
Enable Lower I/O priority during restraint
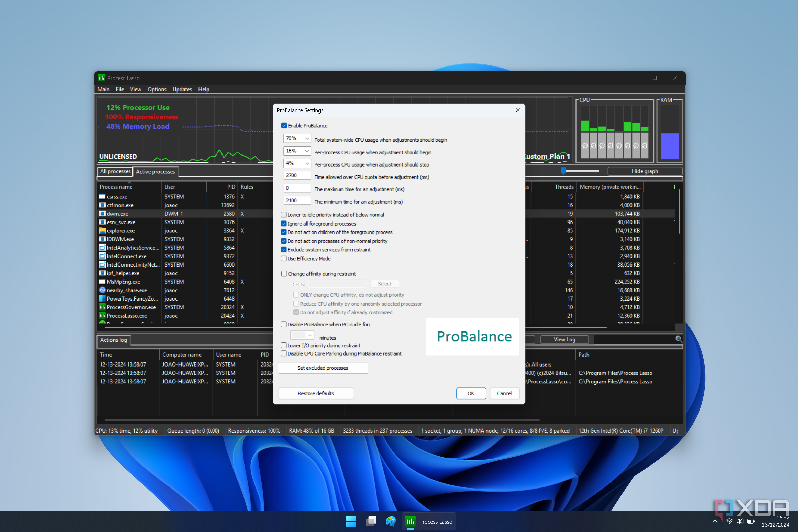tap(284, 345)
